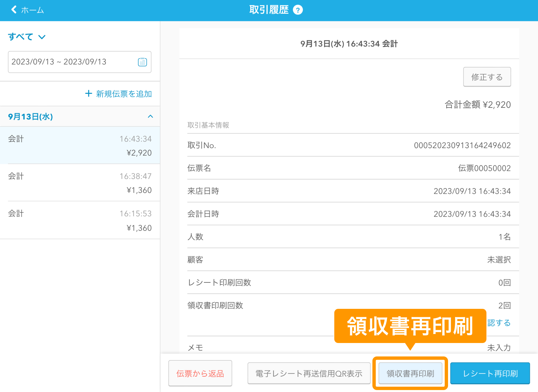
Task: Show 電子レシート再送信用QR表示
Action: [309, 373]
